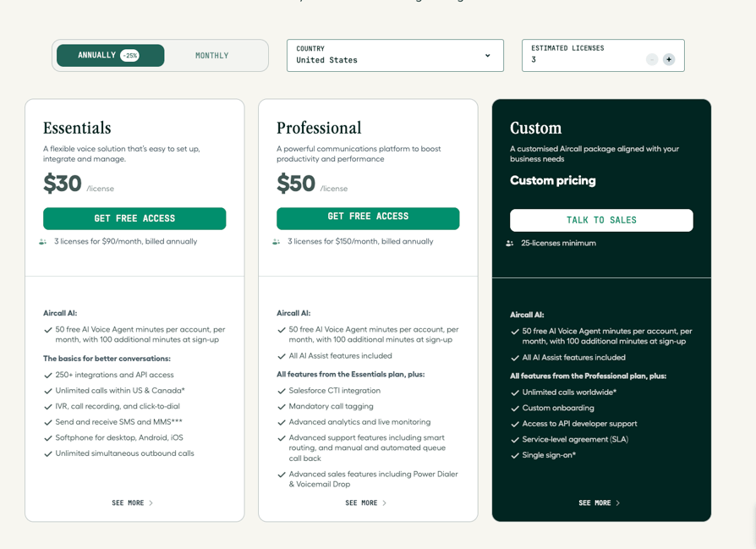Click the Country dropdown chevron arrow

click(487, 56)
